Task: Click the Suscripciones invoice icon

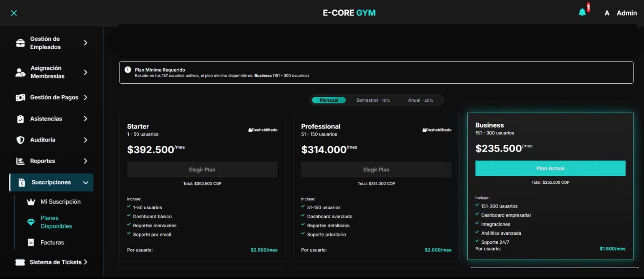Action: tap(22, 182)
